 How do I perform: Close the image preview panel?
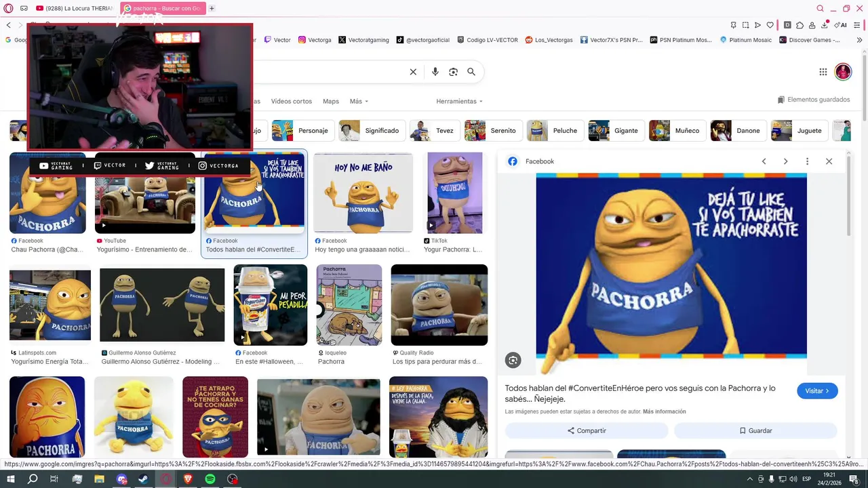click(829, 161)
